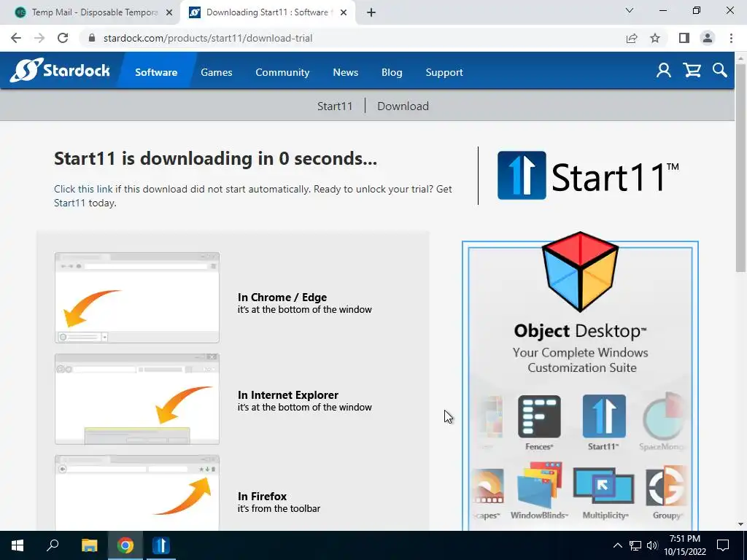
Task: Click the Multiplicity icon
Action: pyautogui.click(x=603, y=486)
